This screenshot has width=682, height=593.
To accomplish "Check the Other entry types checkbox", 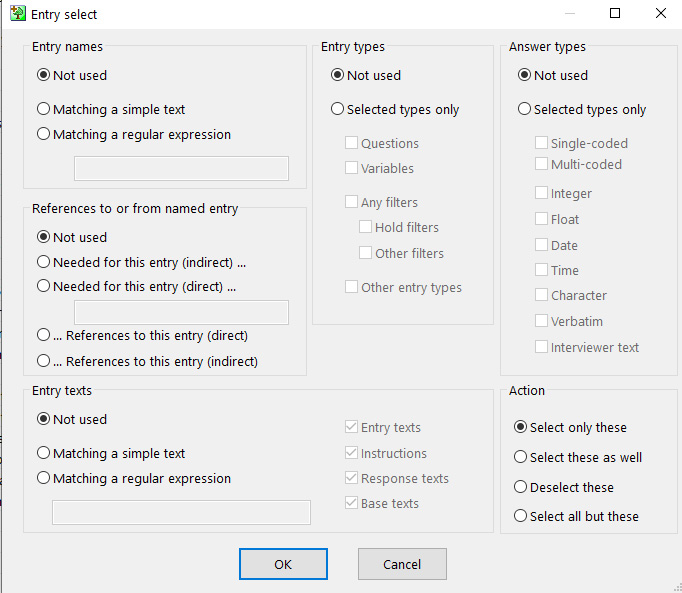I will 351,287.
